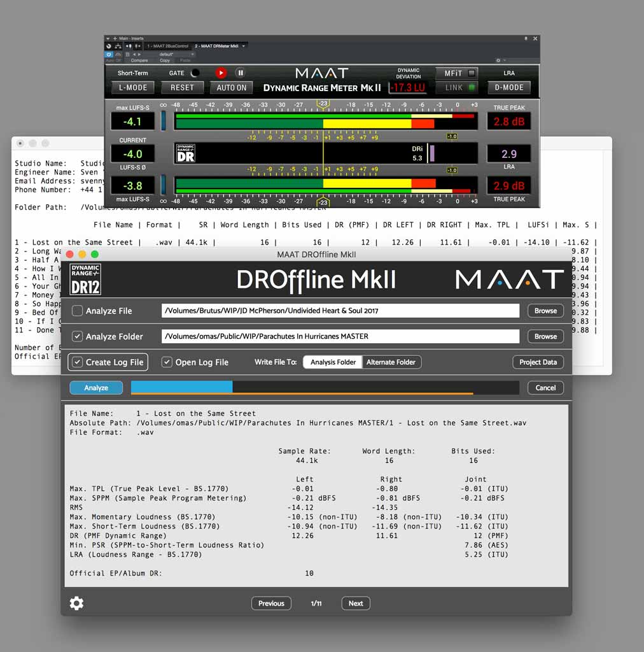Uncheck the Analyze Folder checkbox
Screen dimensions: 644x652
77,336
